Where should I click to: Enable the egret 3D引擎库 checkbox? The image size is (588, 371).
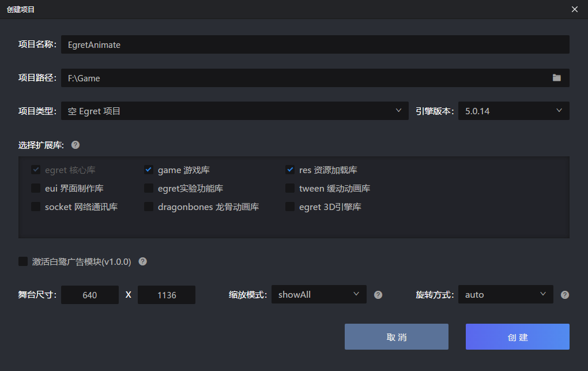click(290, 207)
